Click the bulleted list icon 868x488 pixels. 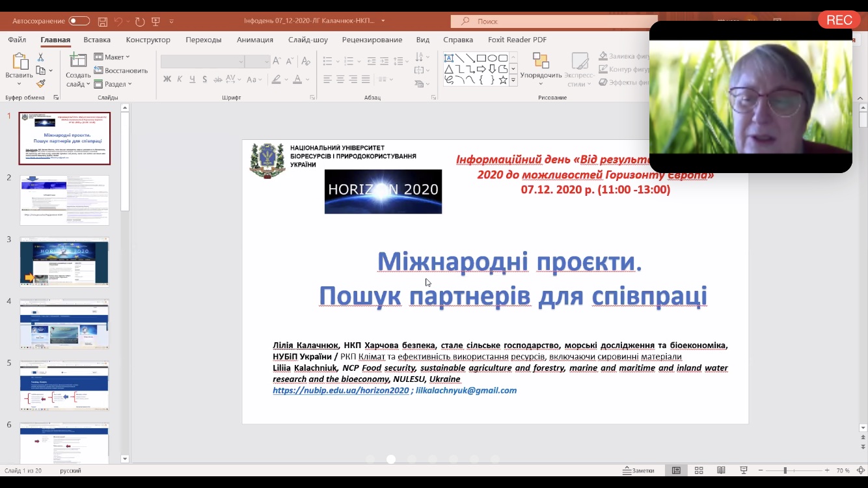coord(328,61)
